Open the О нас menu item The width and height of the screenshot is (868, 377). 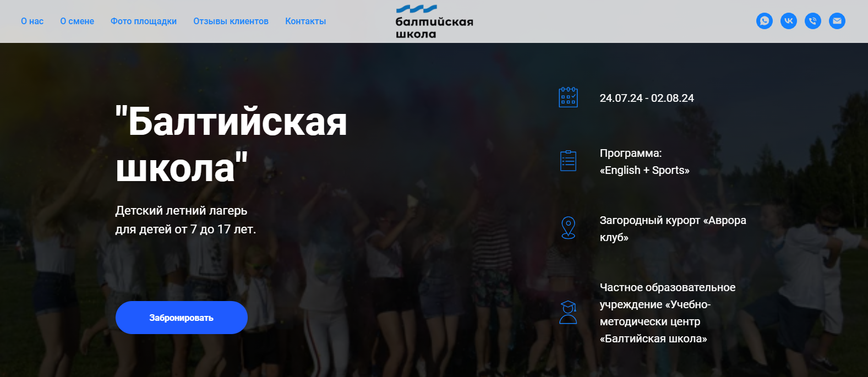pos(32,21)
